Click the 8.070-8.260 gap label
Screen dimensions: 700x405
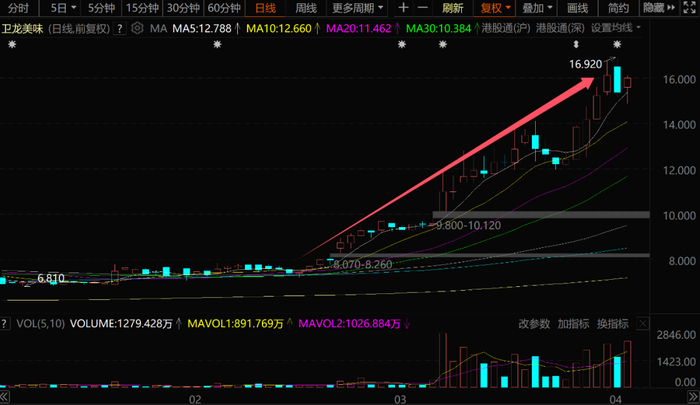[362, 264]
